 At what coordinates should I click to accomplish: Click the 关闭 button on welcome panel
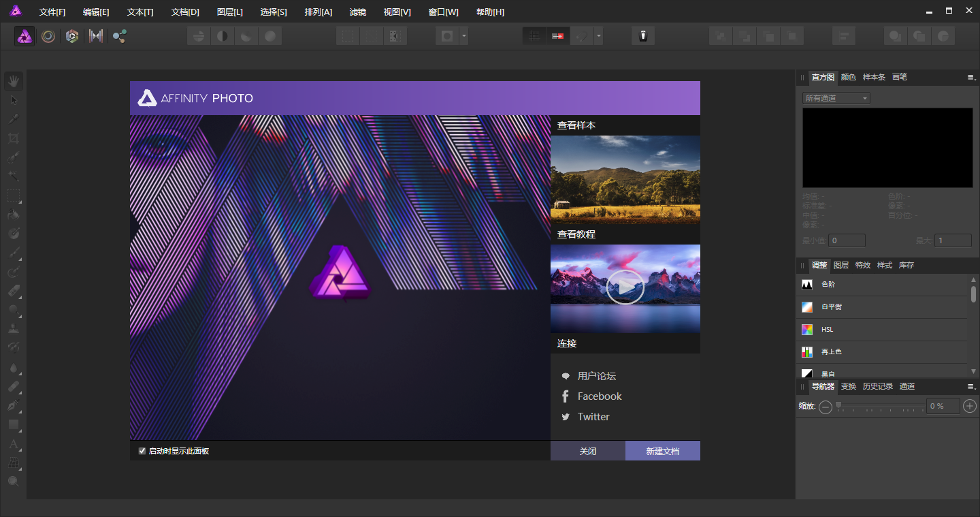click(588, 451)
